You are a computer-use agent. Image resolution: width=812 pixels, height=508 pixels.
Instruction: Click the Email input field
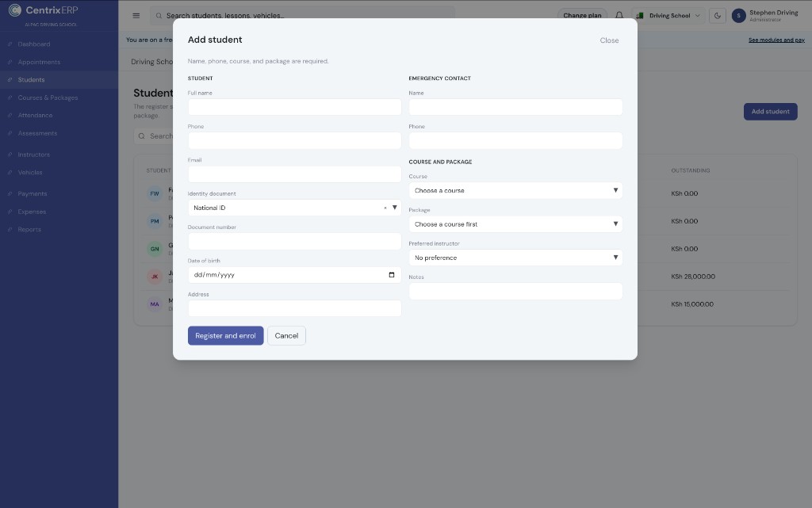point(294,174)
